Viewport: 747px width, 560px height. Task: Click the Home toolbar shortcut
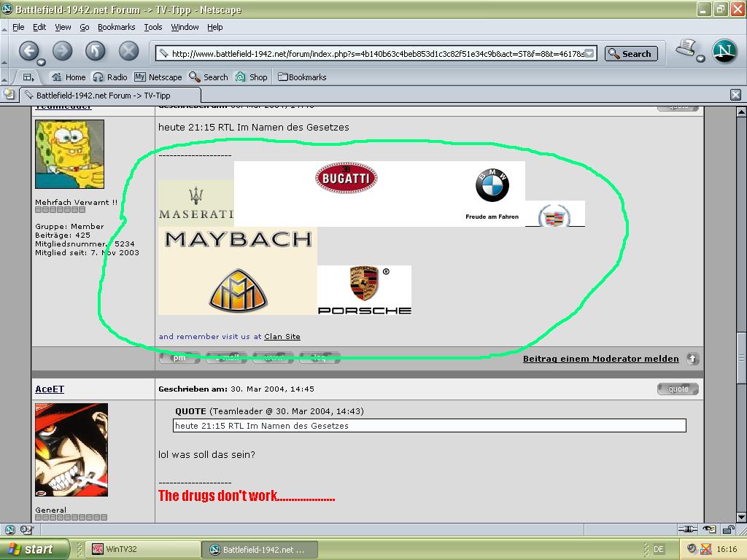69,77
